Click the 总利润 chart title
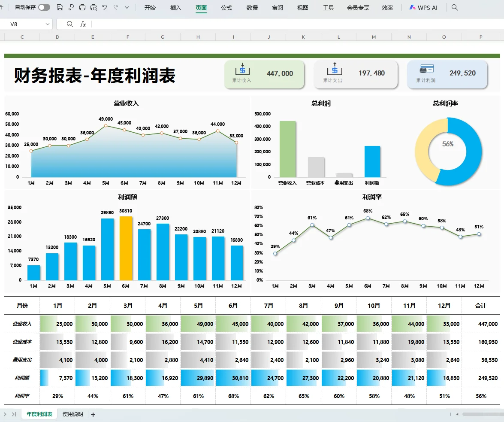The image size is (504, 422). [321, 103]
